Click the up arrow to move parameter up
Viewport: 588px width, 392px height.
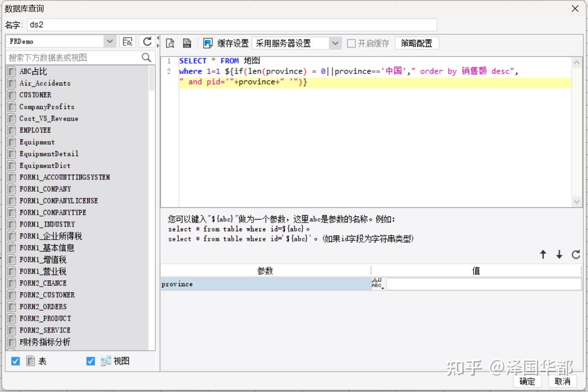[x=543, y=254]
